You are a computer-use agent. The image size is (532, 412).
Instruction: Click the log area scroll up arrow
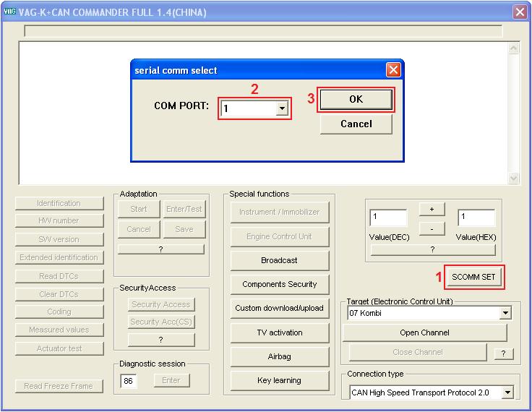click(x=513, y=48)
